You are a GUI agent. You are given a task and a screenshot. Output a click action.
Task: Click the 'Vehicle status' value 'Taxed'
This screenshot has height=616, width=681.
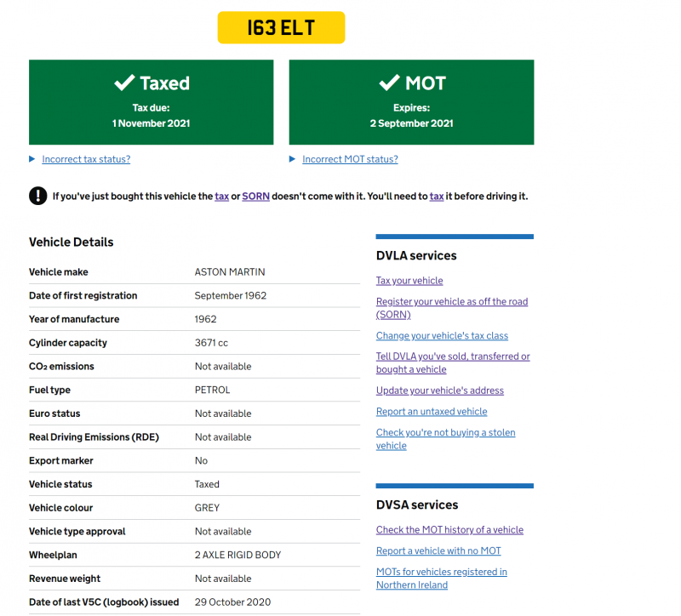(207, 484)
